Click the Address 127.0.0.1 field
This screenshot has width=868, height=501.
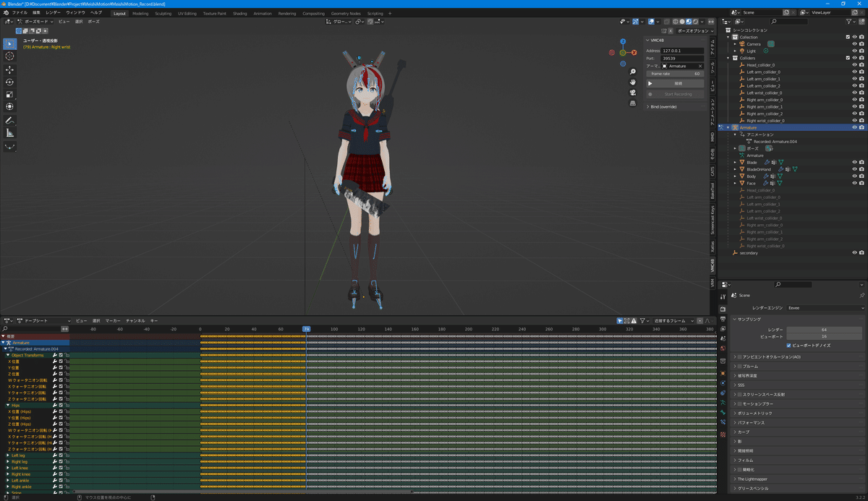(682, 51)
